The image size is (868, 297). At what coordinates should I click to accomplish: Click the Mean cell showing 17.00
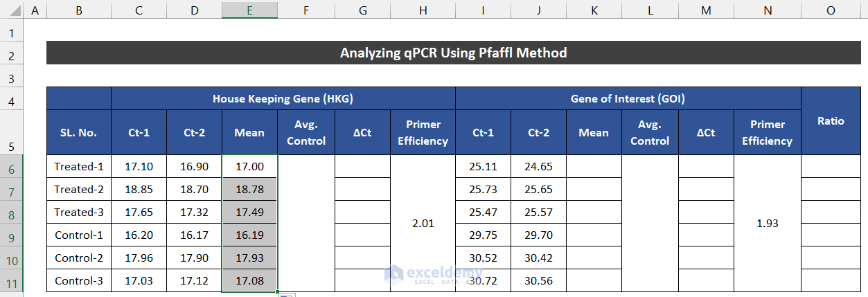point(249,167)
